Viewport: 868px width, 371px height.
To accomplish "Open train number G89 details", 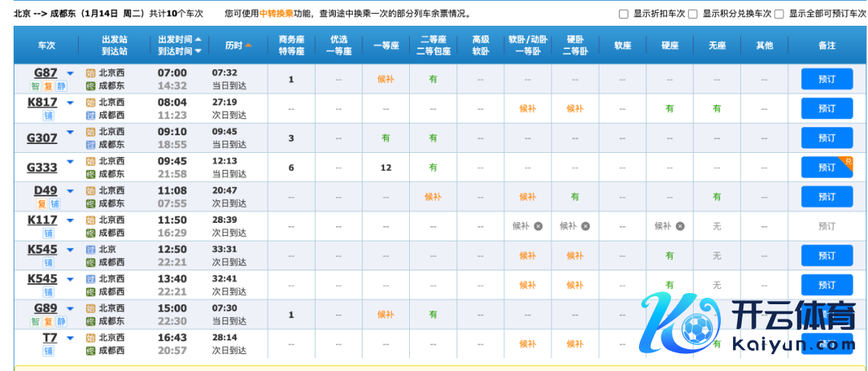I will coord(45,308).
